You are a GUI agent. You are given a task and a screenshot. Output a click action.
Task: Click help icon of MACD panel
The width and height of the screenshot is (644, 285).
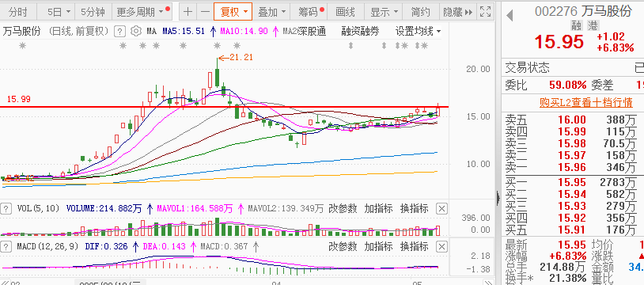tap(6, 247)
